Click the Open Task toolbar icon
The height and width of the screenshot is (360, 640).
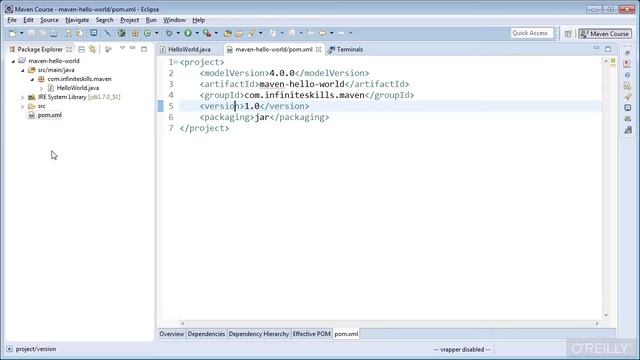click(239, 33)
